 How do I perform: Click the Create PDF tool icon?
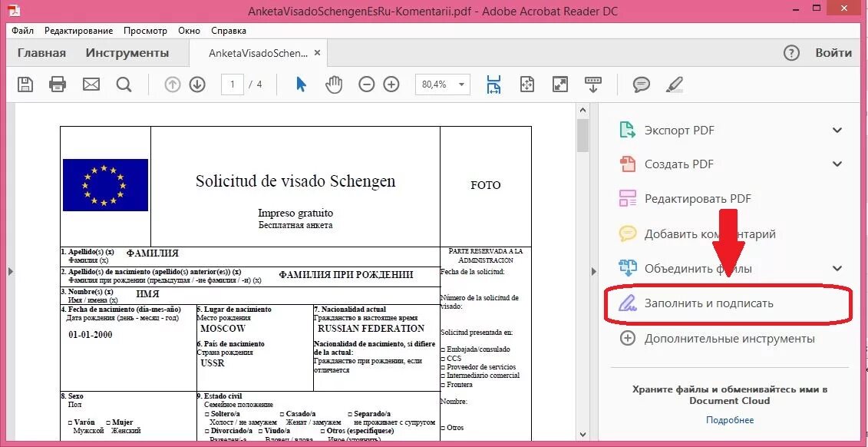pyautogui.click(x=627, y=164)
